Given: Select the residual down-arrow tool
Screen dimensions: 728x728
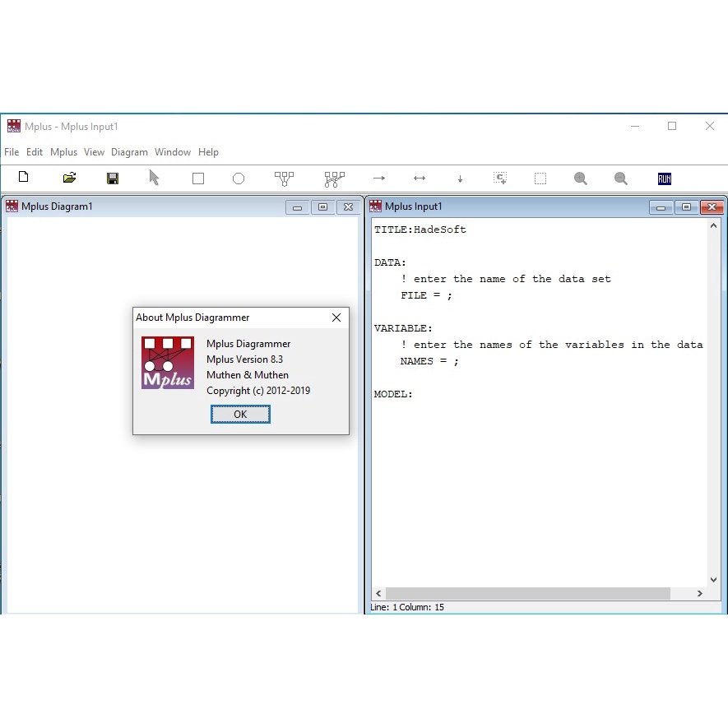Looking at the screenshot, I should tap(460, 179).
